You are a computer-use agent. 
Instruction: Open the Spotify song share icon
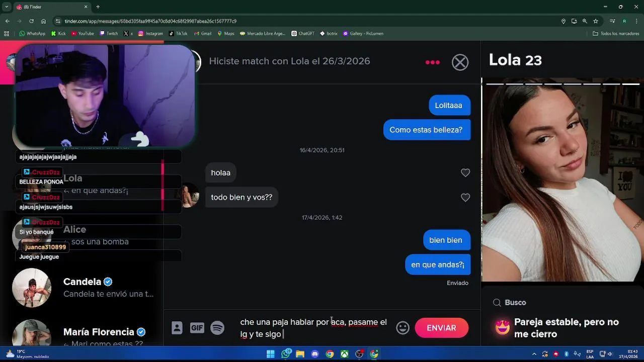(217, 328)
